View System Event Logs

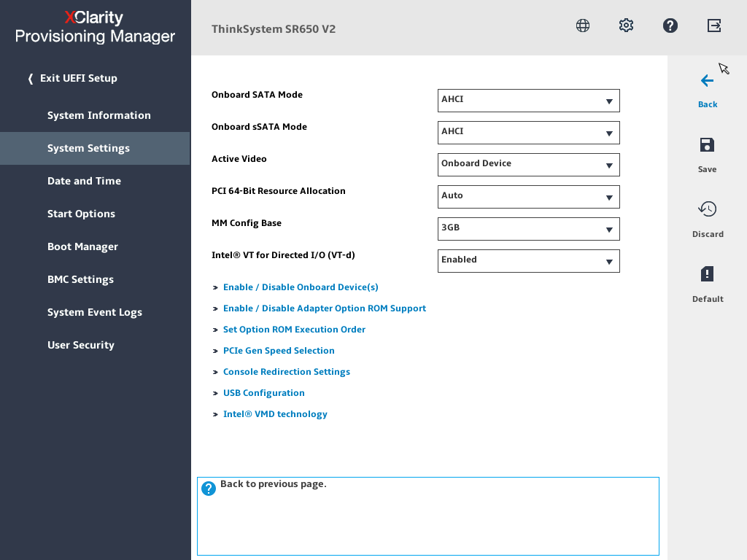[94, 312]
